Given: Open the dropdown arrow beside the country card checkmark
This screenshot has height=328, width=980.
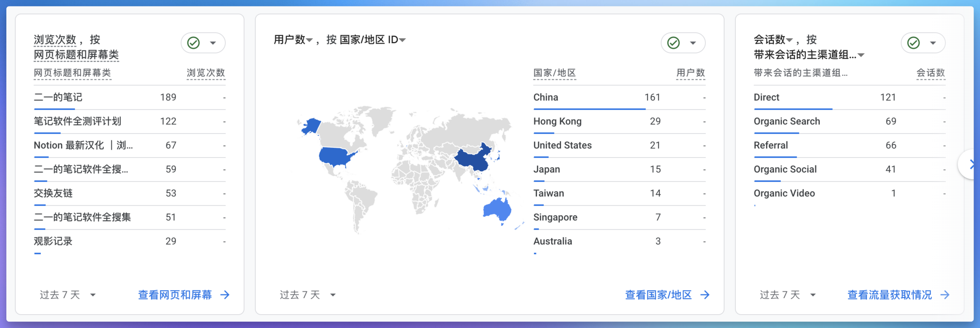Looking at the screenshot, I should point(693,43).
